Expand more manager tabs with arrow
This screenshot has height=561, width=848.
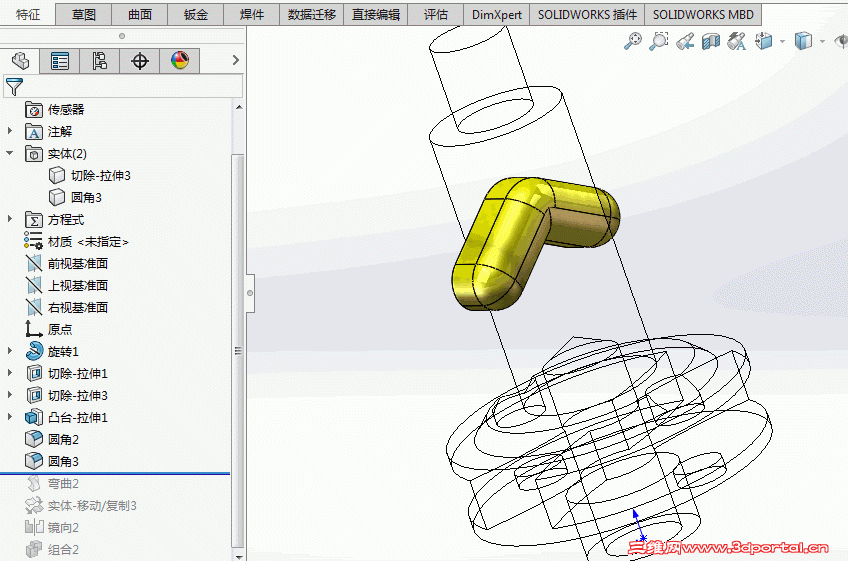(x=235, y=60)
